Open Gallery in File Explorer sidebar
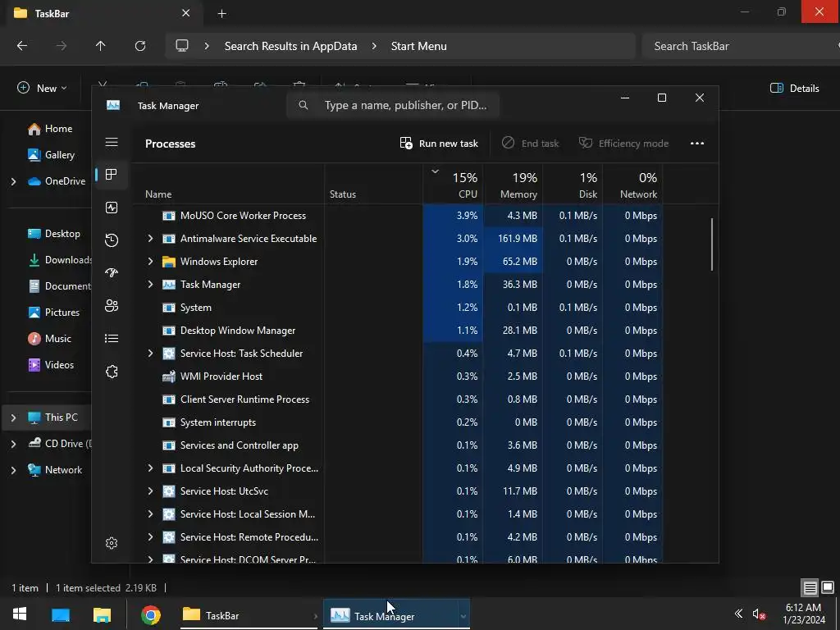This screenshot has height=630, width=840. [x=52, y=155]
